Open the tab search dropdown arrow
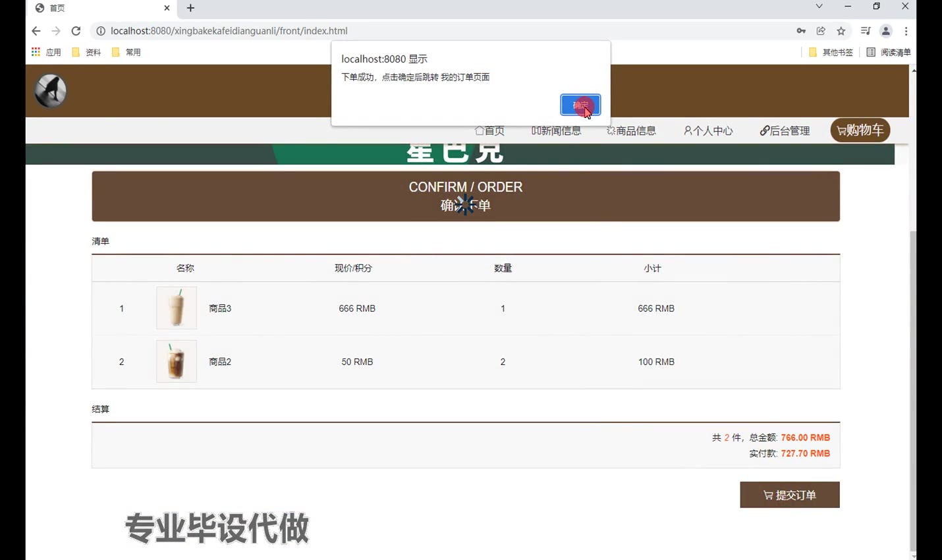This screenshot has height=560, width=942. pyautogui.click(x=819, y=7)
